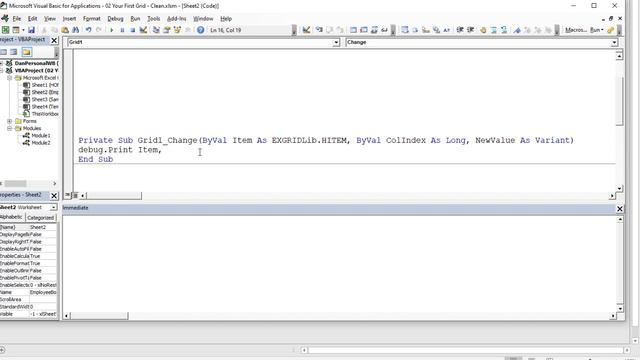Click the Paste clipboard icon in toolbar

point(65,30)
